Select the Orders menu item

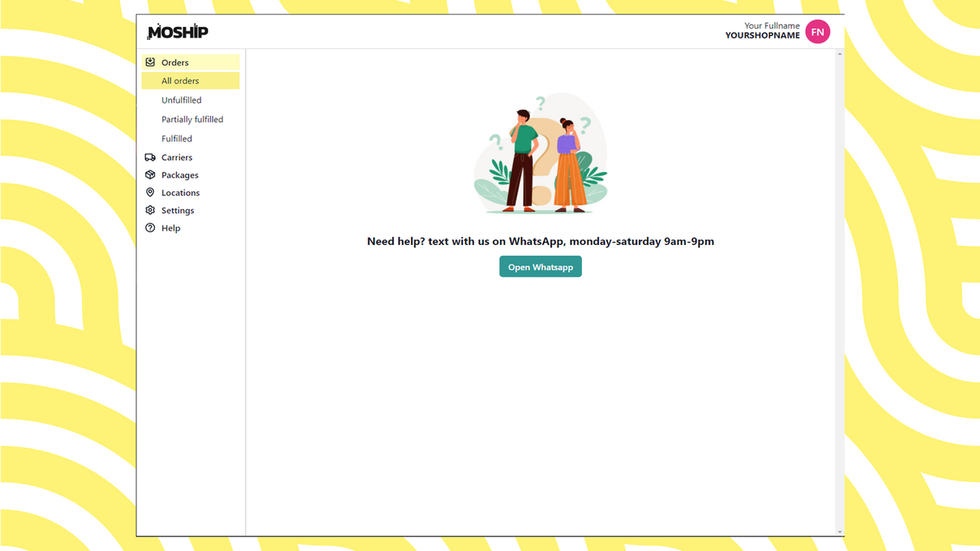click(x=191, y=62)
